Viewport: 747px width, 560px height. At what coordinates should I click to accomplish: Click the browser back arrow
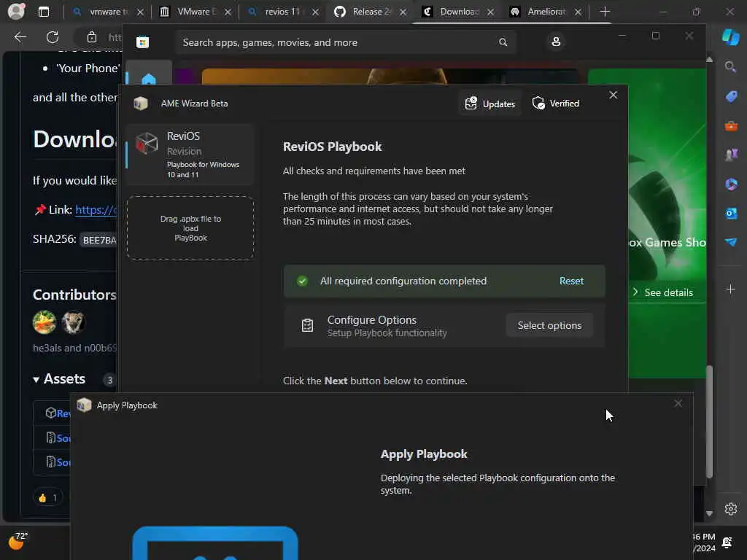20,37
